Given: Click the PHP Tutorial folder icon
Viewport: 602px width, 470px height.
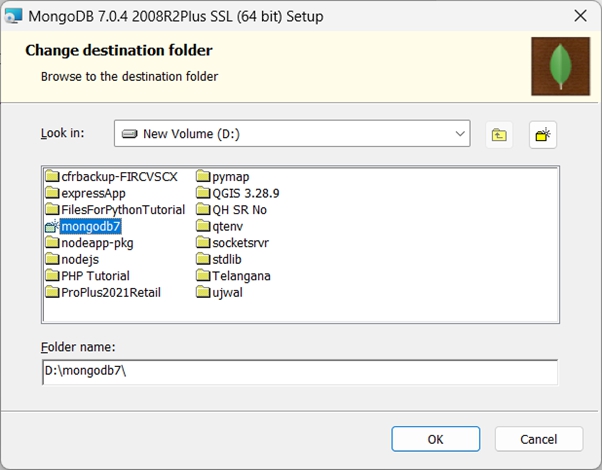Looking at the screenshot, I should (52, 276).
